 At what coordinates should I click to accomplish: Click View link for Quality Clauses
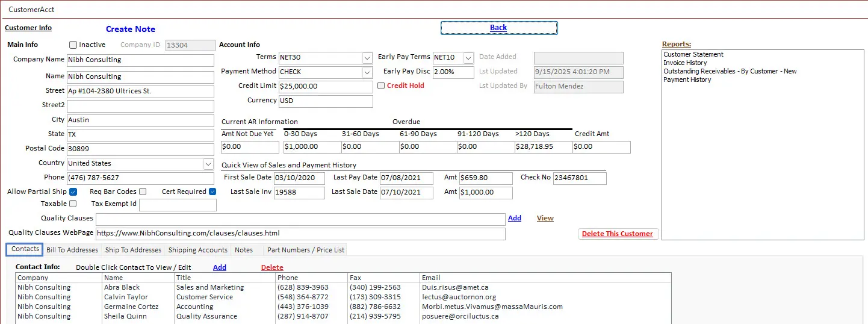pos(545,218)
